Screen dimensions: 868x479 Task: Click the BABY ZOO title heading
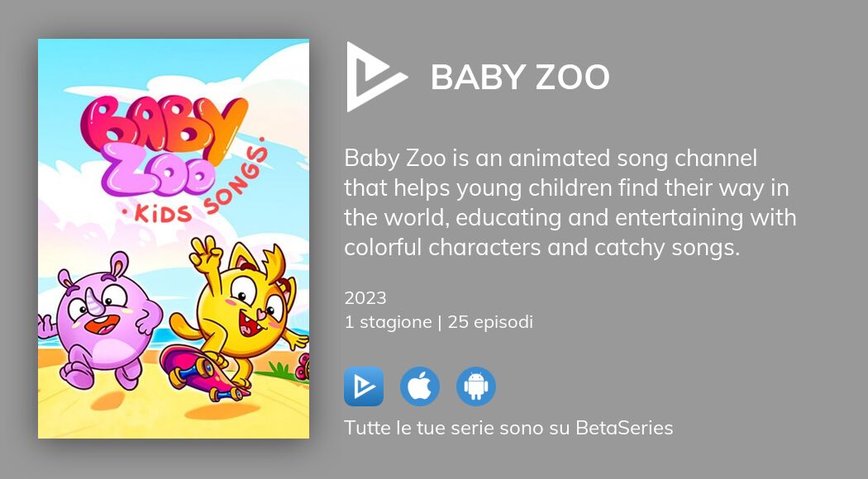point(521,77)
